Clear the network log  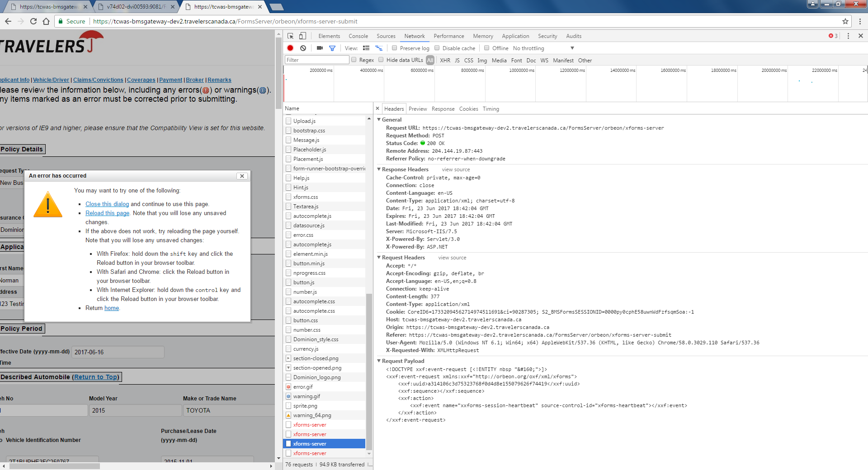(x=303, y=48)
